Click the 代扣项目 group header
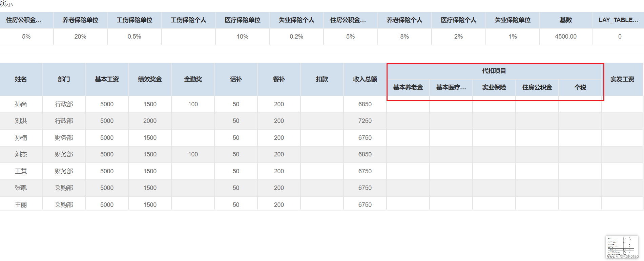Image resolution: width=644 pixels, height=261 pixels. (x=494, y=71)
